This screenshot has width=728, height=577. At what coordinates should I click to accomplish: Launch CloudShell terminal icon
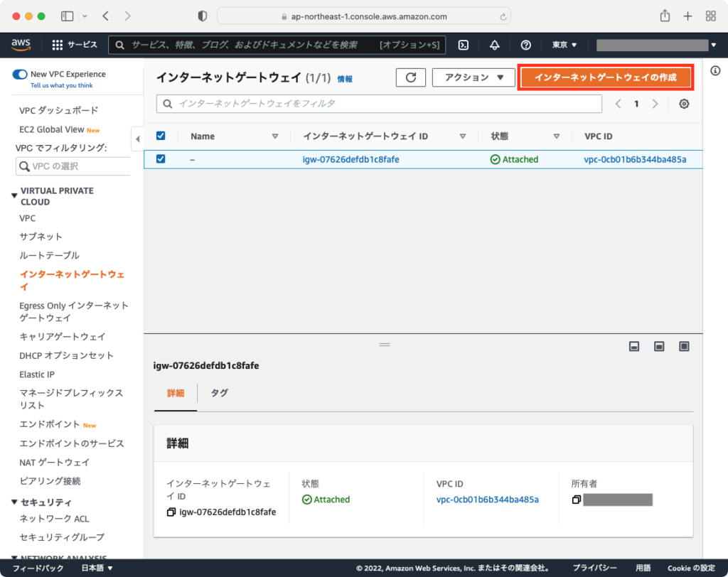point(464,45)
